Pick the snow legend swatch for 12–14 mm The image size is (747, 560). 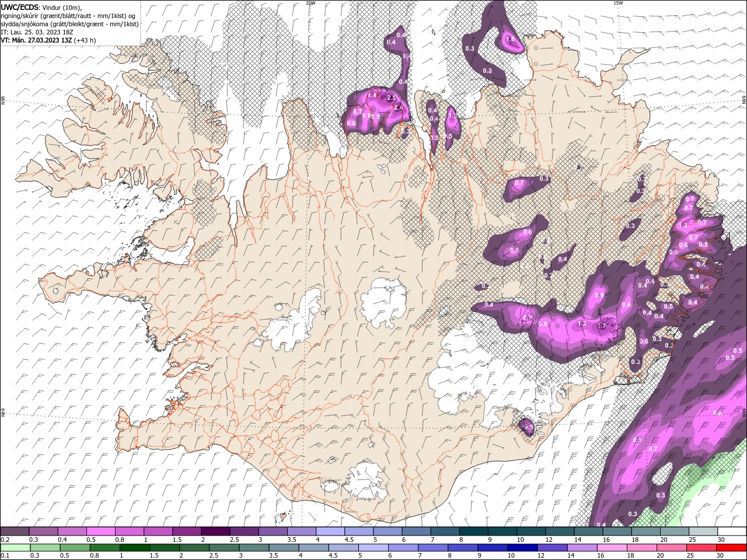point(560,531)
